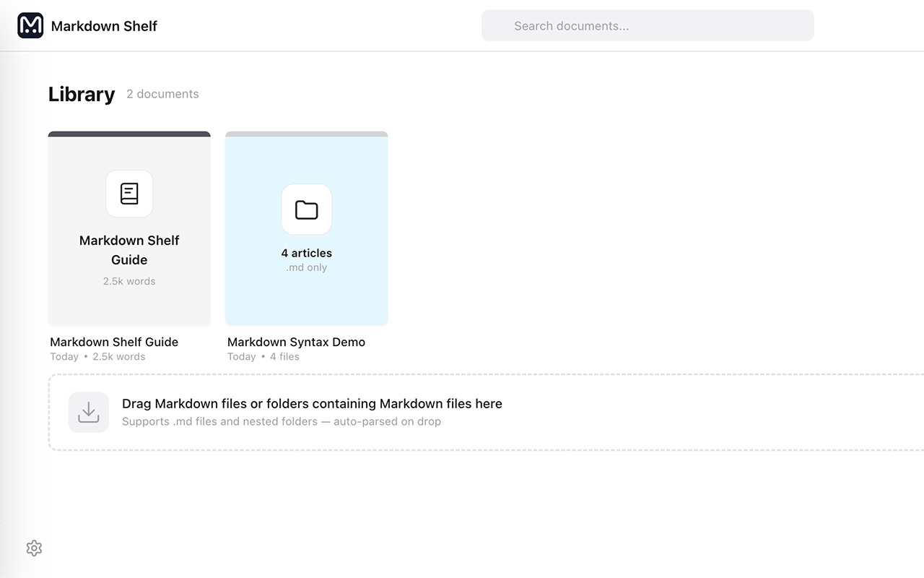This screenshot has height=578, width=924.
Task: Open the Markdown Shelf Guide card cover
Action: tap(129, 228)
